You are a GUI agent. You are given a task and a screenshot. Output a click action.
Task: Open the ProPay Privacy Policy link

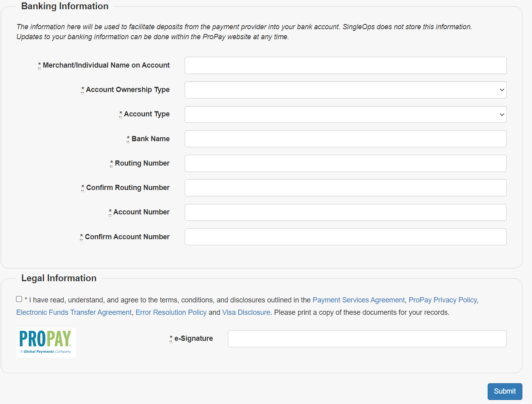pos(442,300)
